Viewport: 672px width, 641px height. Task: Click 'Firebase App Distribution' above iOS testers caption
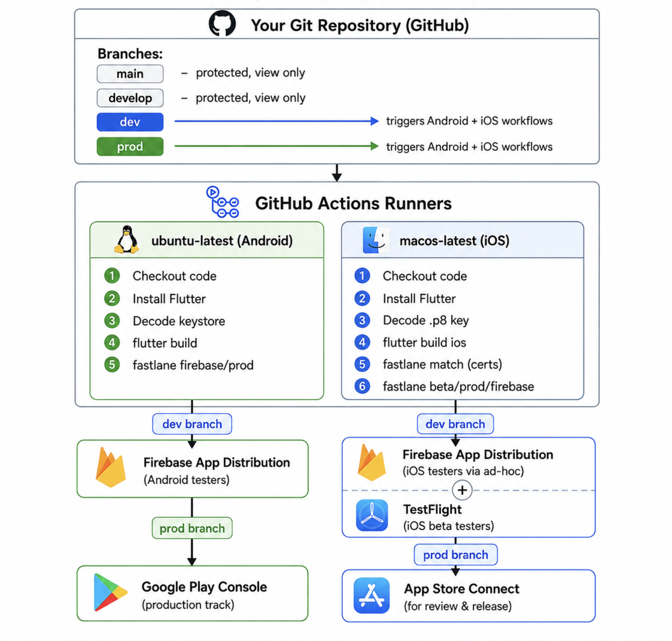pos(478,454)
